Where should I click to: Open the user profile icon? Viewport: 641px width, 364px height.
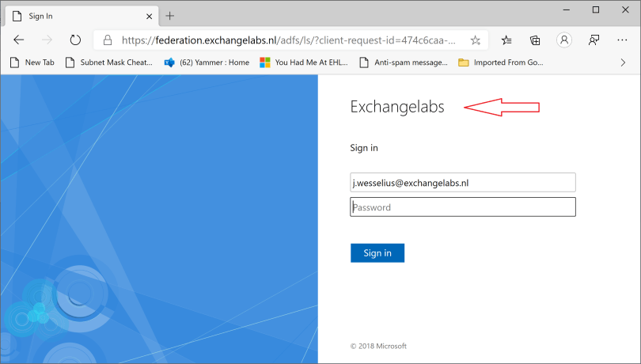(564, 40)
